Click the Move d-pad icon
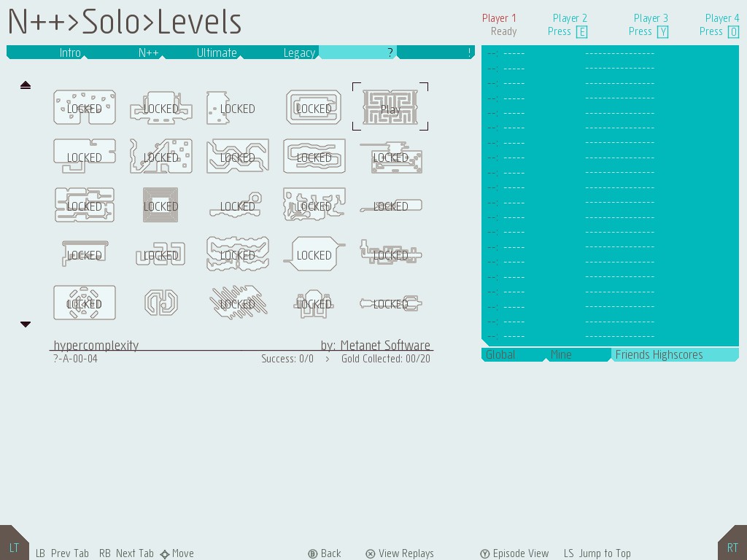This screenshot has width=747, height=560. [x=165, y=554]
